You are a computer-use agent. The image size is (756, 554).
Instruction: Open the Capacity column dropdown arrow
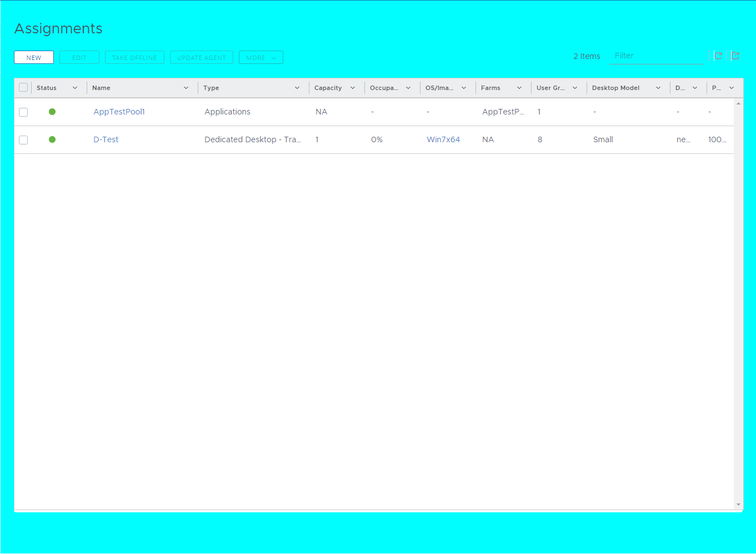353,88
